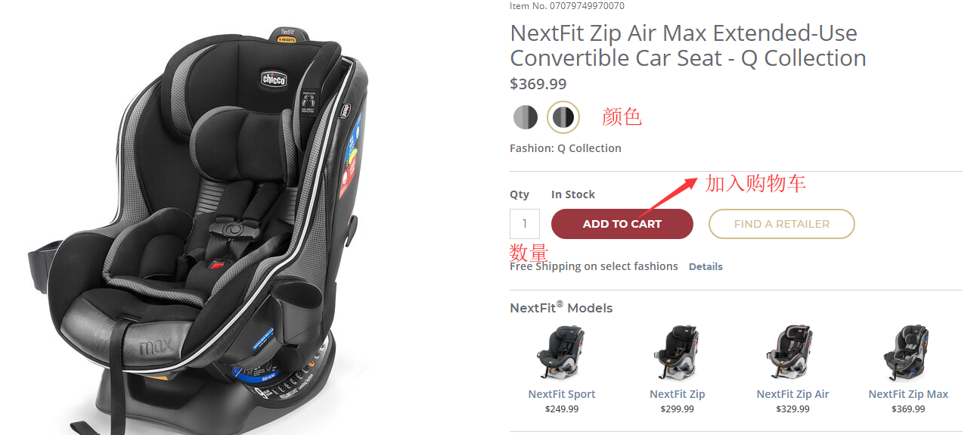Click the NextFit Sport car seat thumbnail
This screenshot has height=435, width=980.
pyautogui.click(x=561, y=353)
